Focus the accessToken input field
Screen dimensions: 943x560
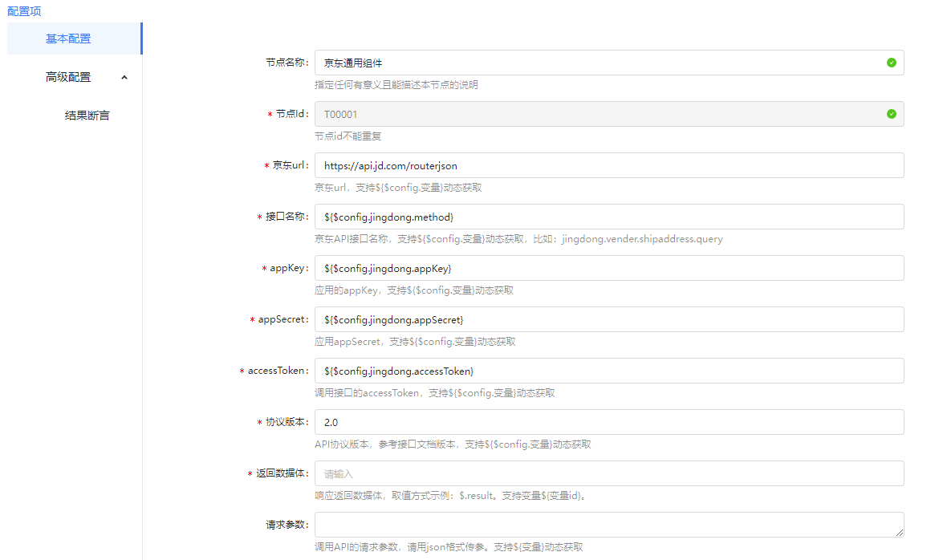(608, 371)
